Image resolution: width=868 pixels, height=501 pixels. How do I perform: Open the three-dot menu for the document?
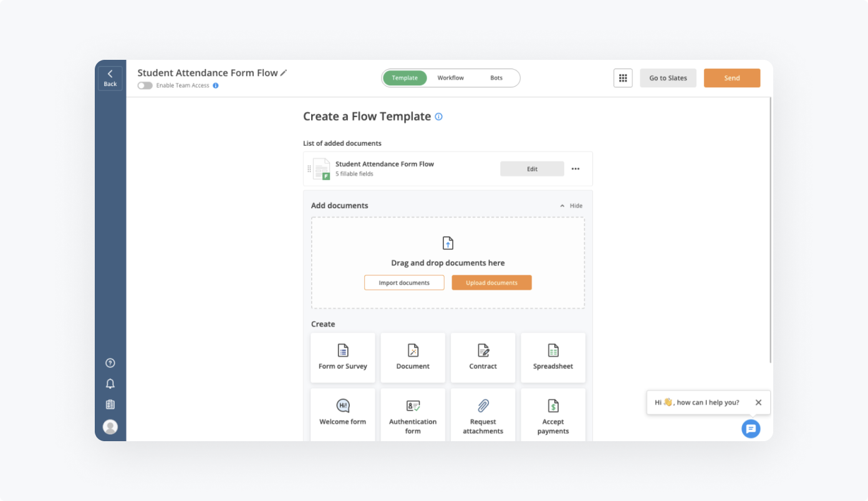coord(576,169)
